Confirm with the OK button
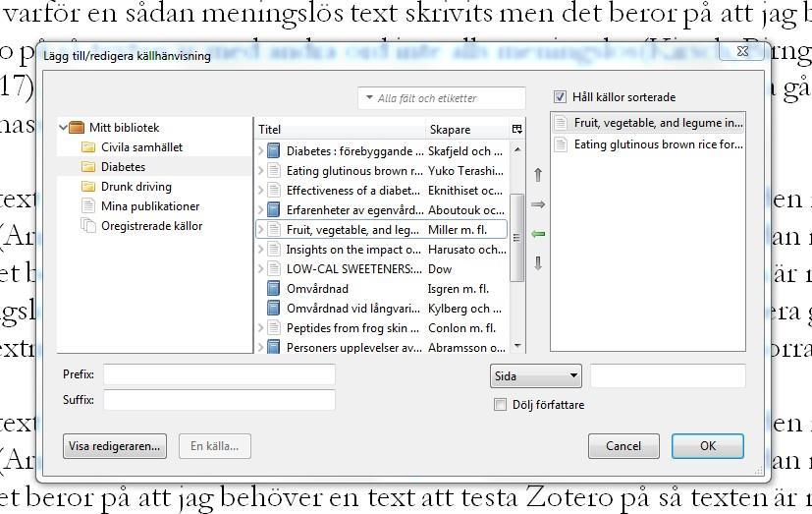This screenshot has width=812, height=514. (707, 446)
